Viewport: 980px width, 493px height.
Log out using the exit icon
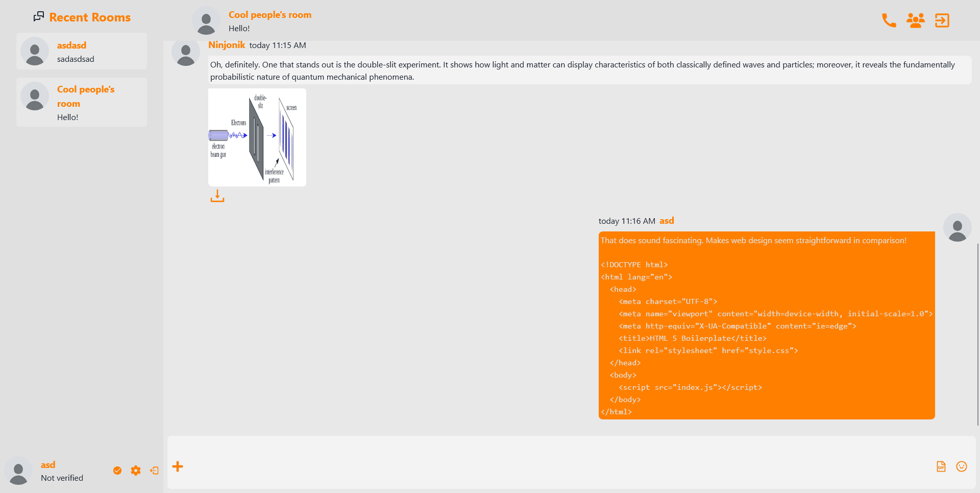tap(154, 471)
